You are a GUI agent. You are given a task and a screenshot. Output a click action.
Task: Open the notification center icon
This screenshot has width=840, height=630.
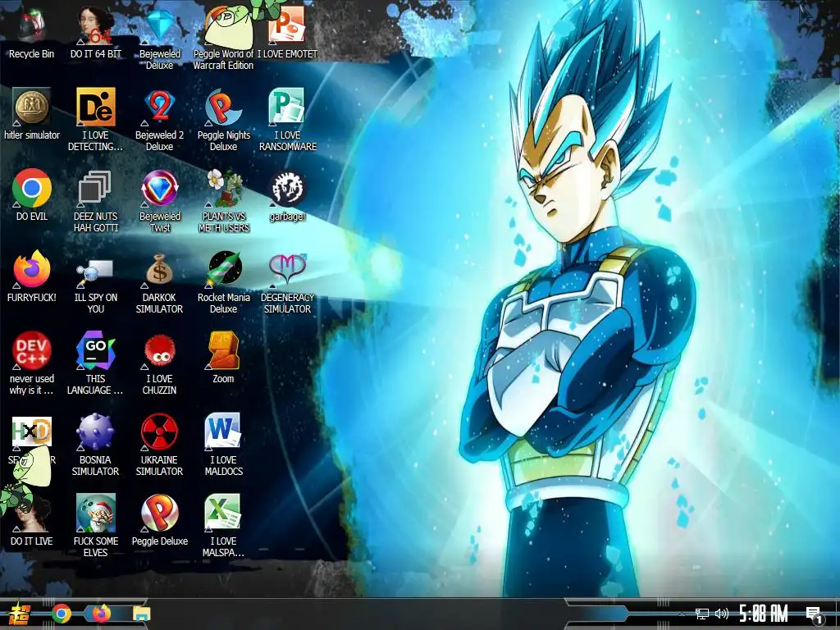click(815, 615)
